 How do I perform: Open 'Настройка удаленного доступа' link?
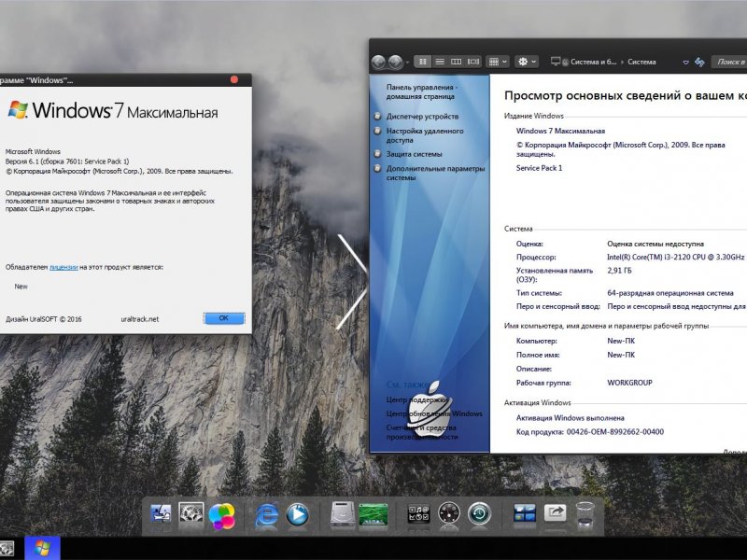tap(425, 135)
